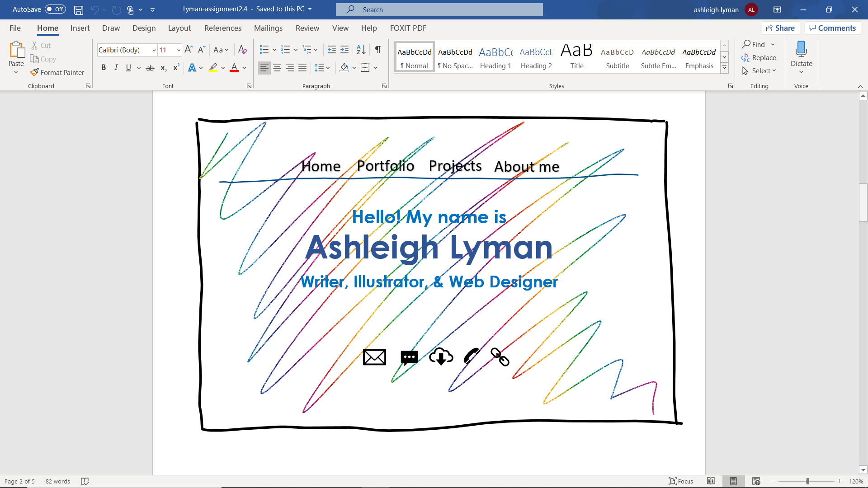Click the Format Painter tool
This screenshot has height=488, width=868.
(57, 72)
